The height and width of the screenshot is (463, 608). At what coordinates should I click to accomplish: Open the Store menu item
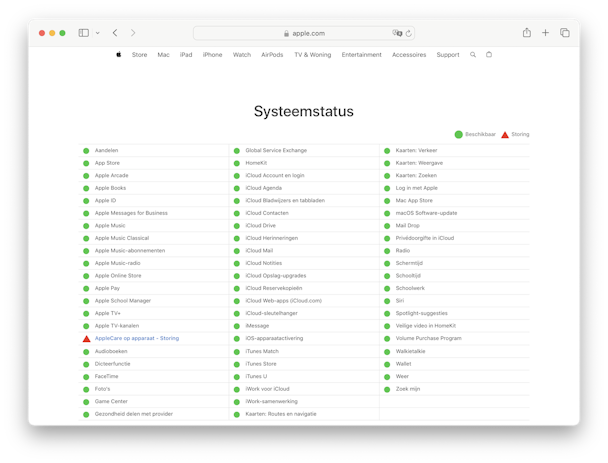[x=140, y=55]
